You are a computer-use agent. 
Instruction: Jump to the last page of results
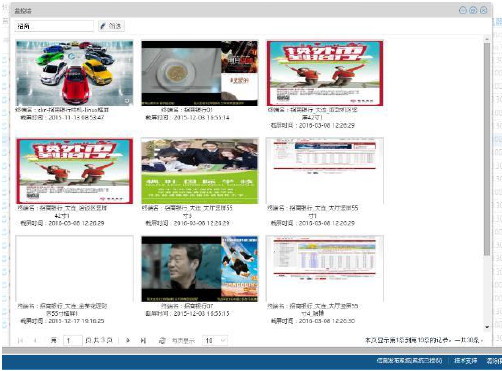[143, 340]
